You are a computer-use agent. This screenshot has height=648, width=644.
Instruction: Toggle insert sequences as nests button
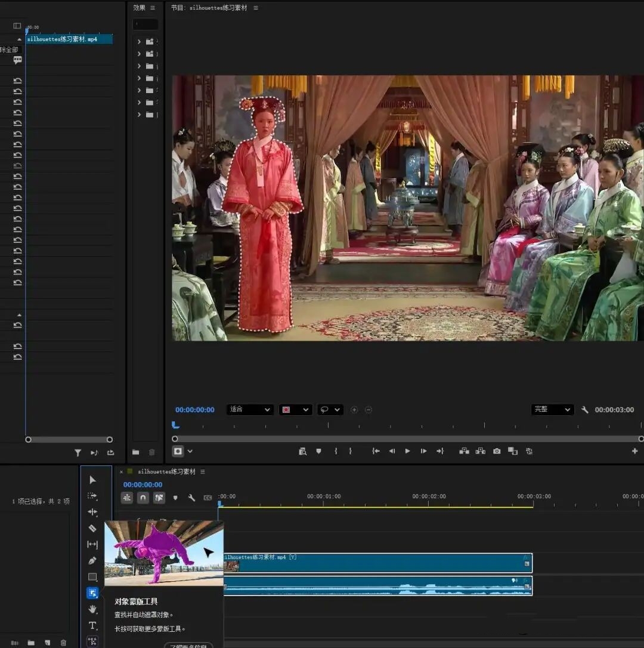pos(127,498)
